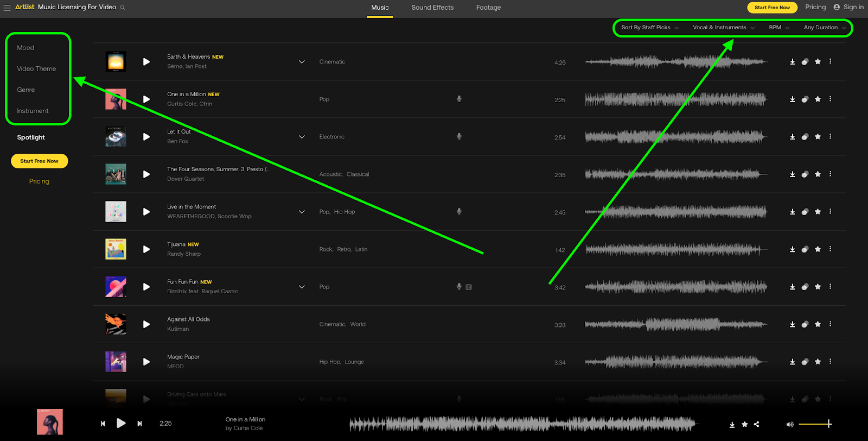Download the Let It Out track
Image resolution: width=868 pixels, height=441 pixels.
click(x=793, y=137)
